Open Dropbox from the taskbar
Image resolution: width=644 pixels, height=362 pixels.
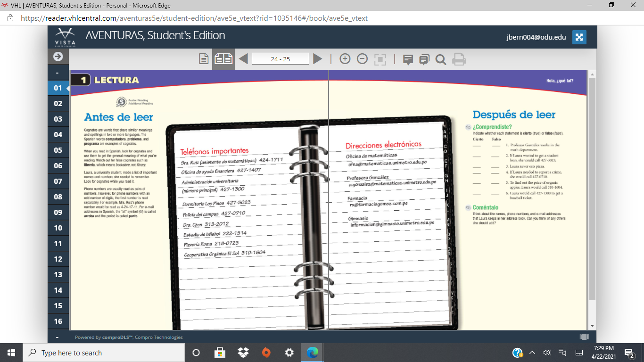point(243,353)
